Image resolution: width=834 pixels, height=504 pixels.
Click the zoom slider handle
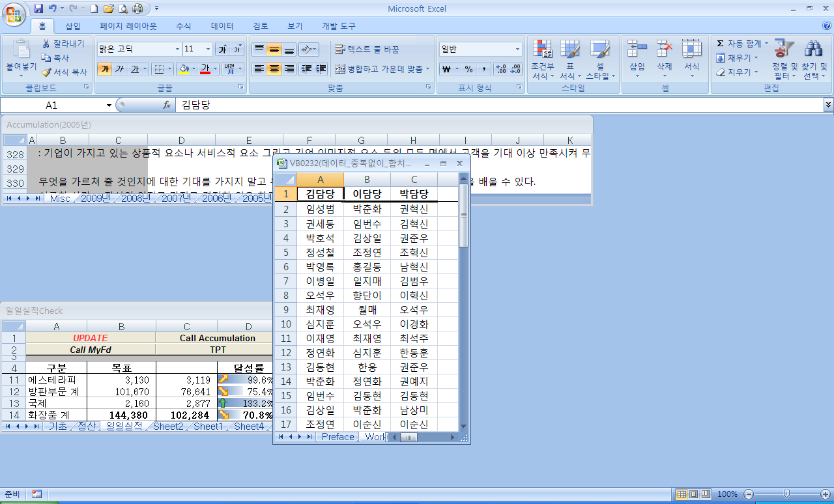click(x=787, y=494)
